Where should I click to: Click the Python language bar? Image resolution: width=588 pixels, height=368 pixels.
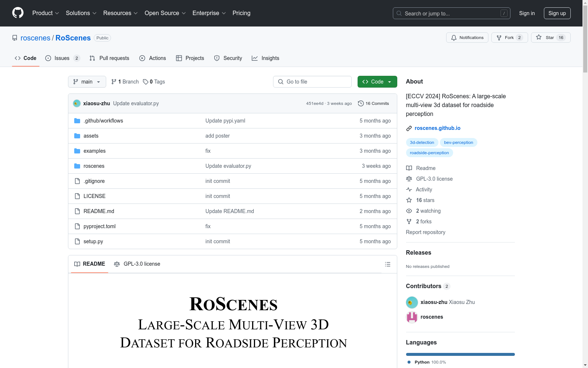tap(460, 354)
